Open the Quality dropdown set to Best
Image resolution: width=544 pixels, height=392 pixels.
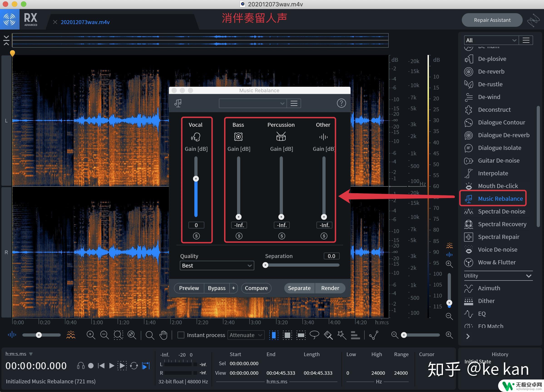(x=217, y=265)
